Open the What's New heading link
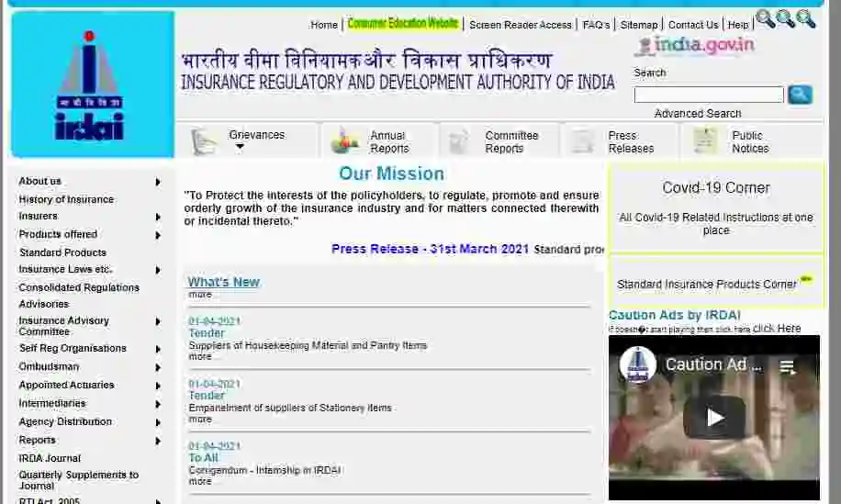 coord(223,282)
